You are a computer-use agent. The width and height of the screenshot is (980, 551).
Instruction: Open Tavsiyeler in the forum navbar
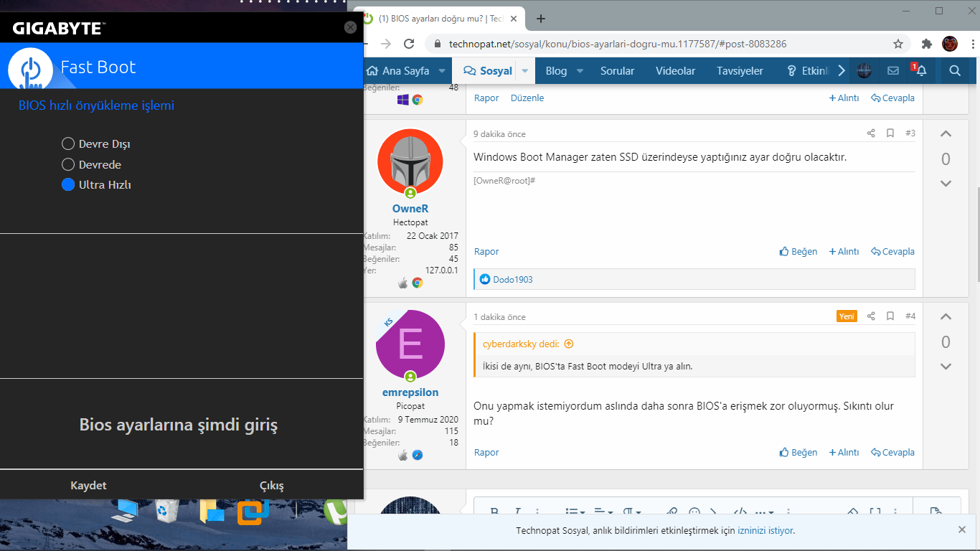(x=740, y=71)
